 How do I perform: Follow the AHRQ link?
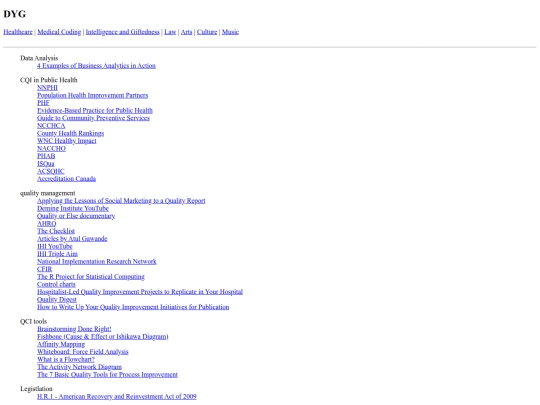(46, 223)
